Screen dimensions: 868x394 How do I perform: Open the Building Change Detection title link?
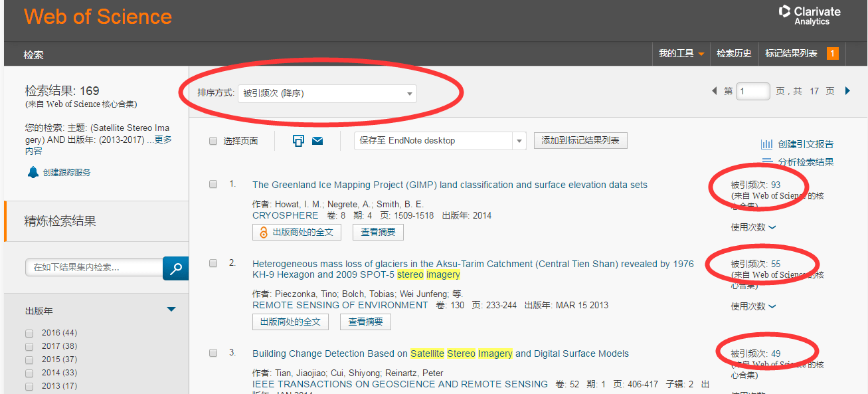click(x=440, y=353)
